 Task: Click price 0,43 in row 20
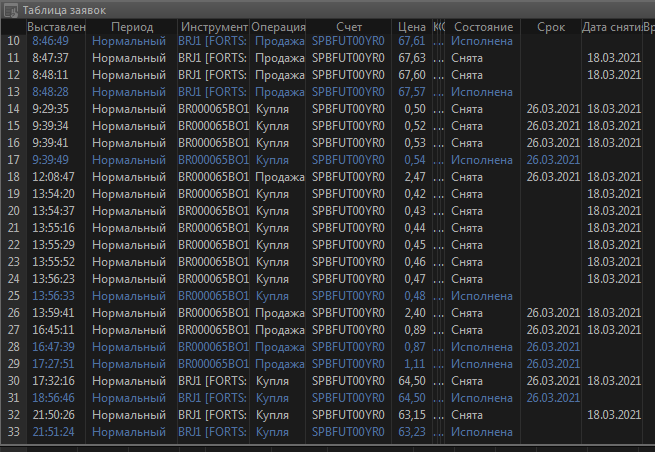pyautogui.click(x=415, y=211)
